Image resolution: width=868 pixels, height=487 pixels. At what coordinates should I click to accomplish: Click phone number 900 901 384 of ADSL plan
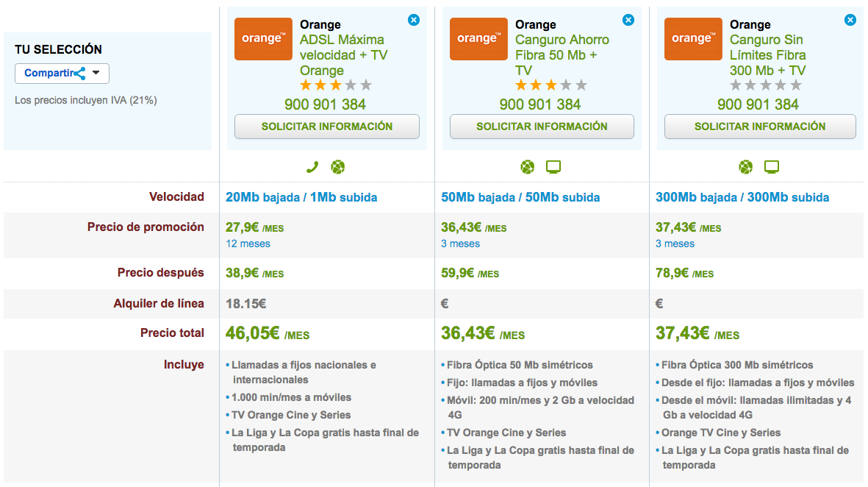(325, 104)
